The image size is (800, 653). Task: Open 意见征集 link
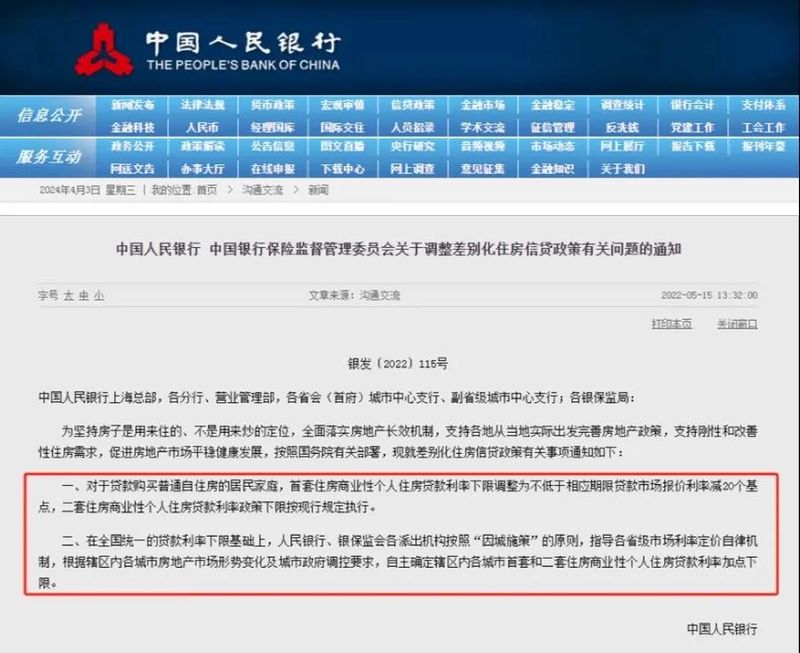[x=483, y=169]
